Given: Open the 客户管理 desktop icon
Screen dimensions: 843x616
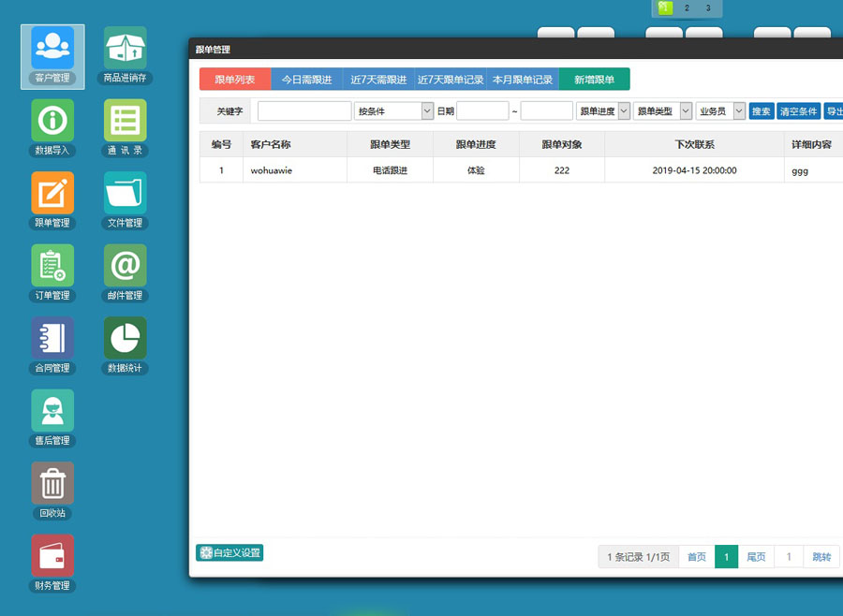Looking at the screenshot, I should tap(52, 49).
